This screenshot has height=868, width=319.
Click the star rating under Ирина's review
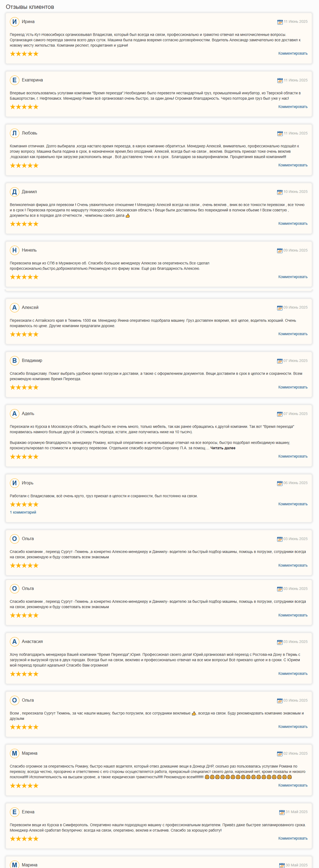tap(24, 53)
